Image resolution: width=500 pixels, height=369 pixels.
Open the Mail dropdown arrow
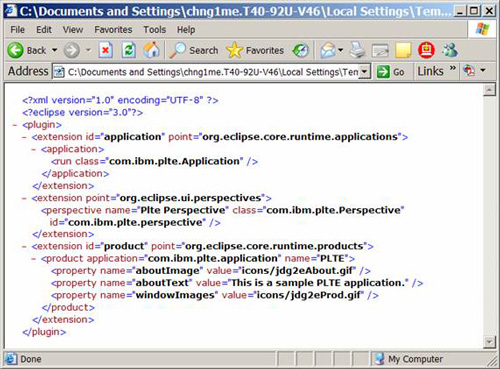coord(340,50)
